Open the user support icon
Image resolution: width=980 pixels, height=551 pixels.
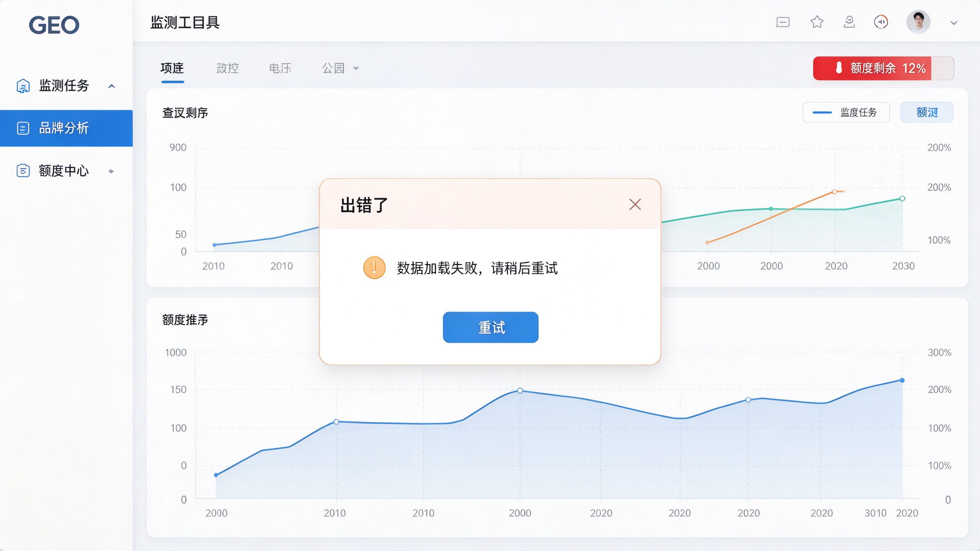click(x=849, y=22)
